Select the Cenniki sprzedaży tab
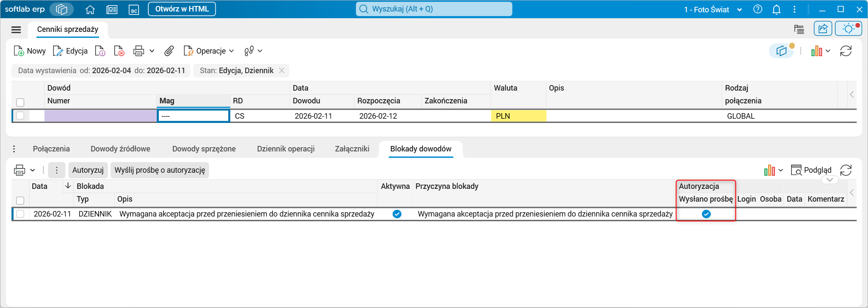The image size is (868, 308). (68, 29)
